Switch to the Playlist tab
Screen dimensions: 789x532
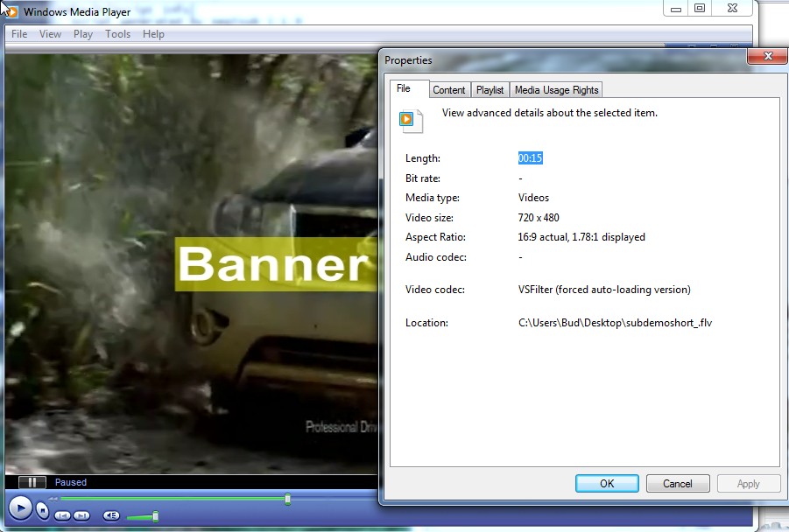pos(490,90)
